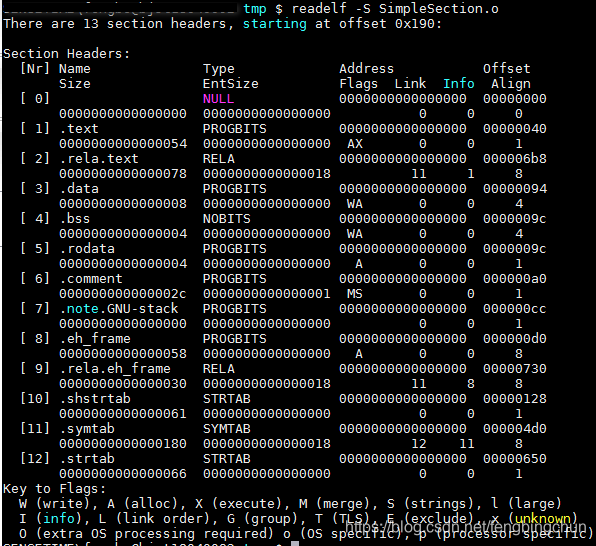
Task: Click the offset value '00000128'
Action: 515,398
